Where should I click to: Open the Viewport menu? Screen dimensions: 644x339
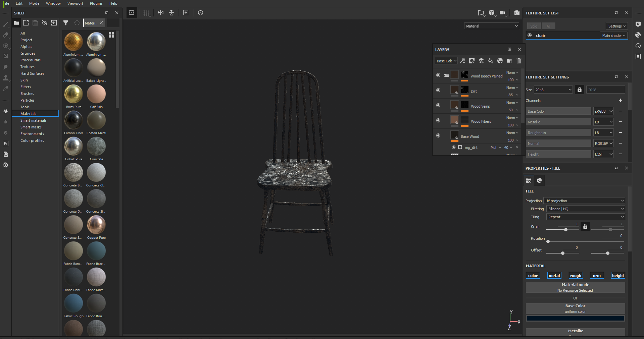coord(75,3)
